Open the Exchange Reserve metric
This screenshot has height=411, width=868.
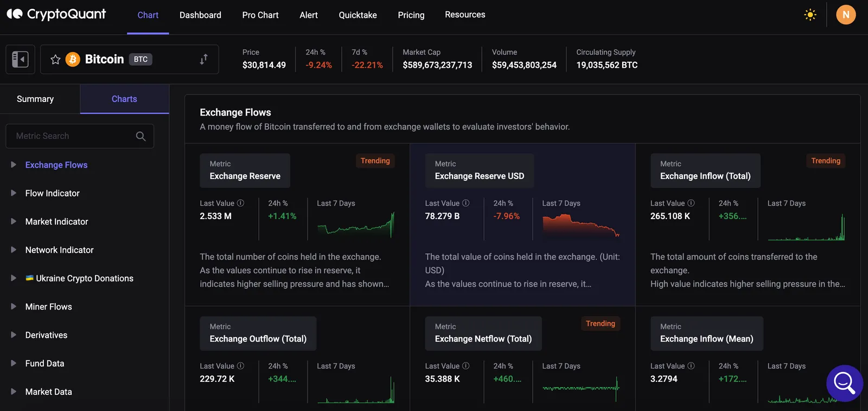pyautogui.click(x=245, y=171)
